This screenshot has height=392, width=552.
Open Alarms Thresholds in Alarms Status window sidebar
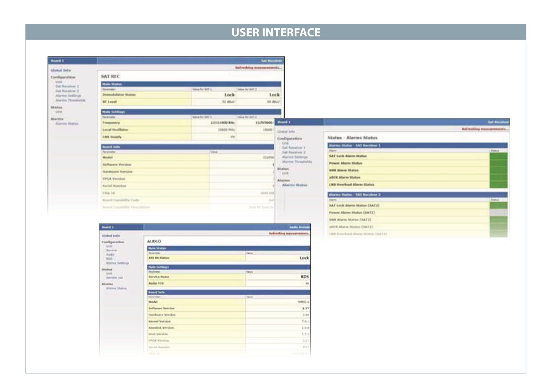coord(297,161)
